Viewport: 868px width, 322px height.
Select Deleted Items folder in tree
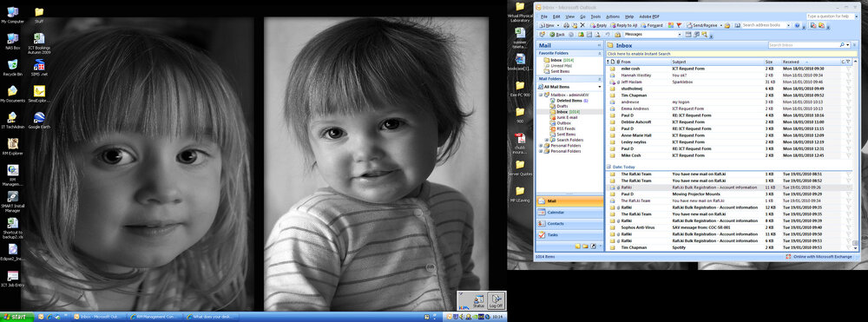click(569, 101)
